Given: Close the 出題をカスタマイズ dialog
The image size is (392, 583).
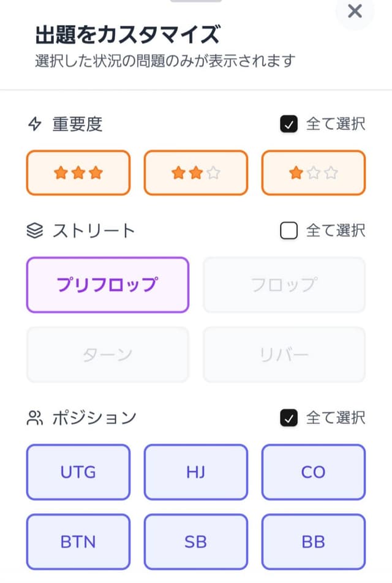Looking at the screenshot, I should point(355,11).
